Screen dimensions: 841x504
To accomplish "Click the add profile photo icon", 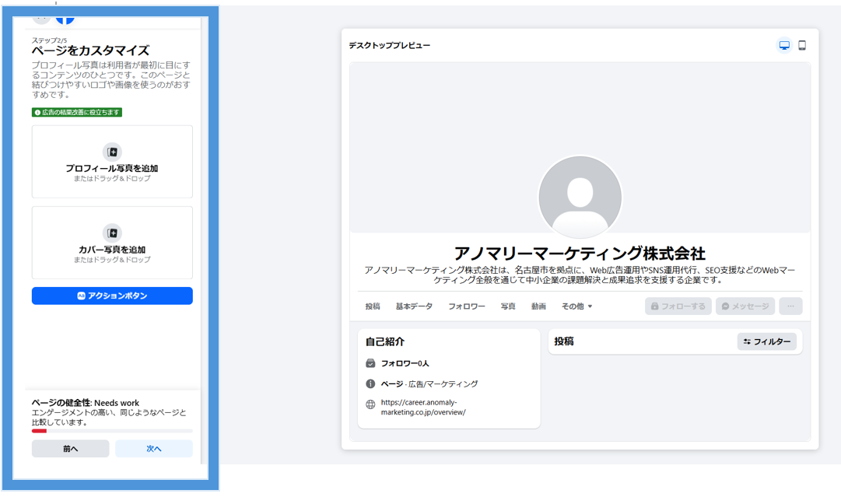I will [x=112, y=152].
